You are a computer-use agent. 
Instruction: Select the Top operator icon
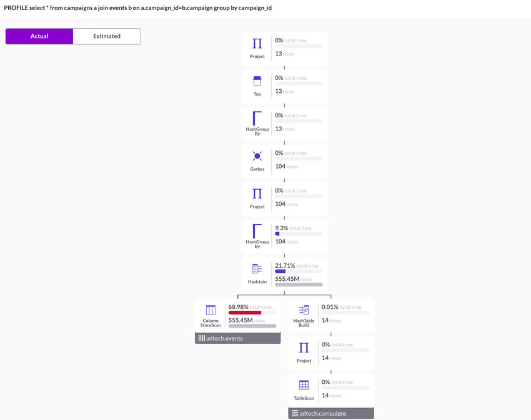click(257, 81)
